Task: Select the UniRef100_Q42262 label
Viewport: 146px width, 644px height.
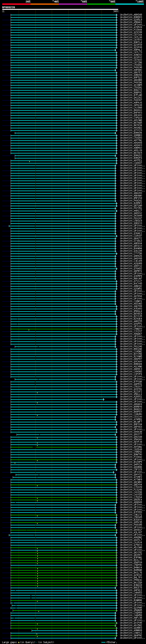Action: tap(131, 98)
